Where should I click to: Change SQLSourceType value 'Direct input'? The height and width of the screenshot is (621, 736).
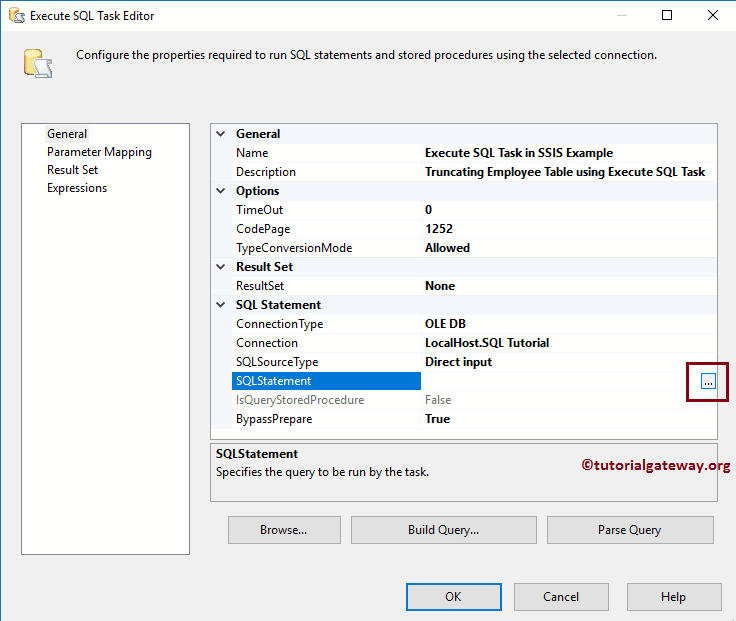pyautogui.click(x=569, y=362)
